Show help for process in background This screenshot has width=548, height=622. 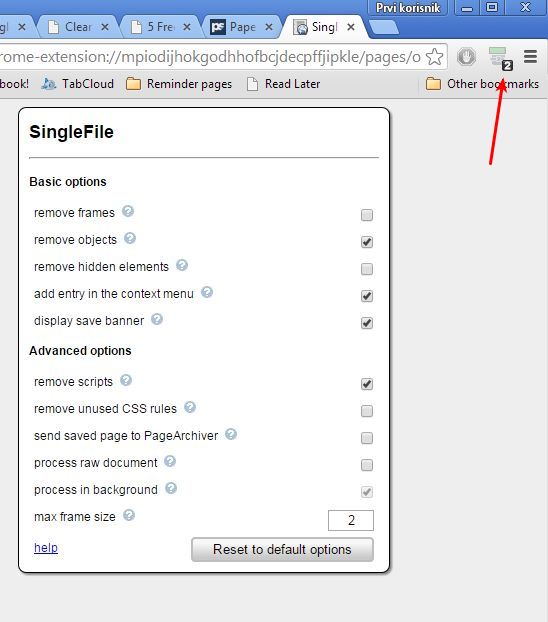pos(171,488)
